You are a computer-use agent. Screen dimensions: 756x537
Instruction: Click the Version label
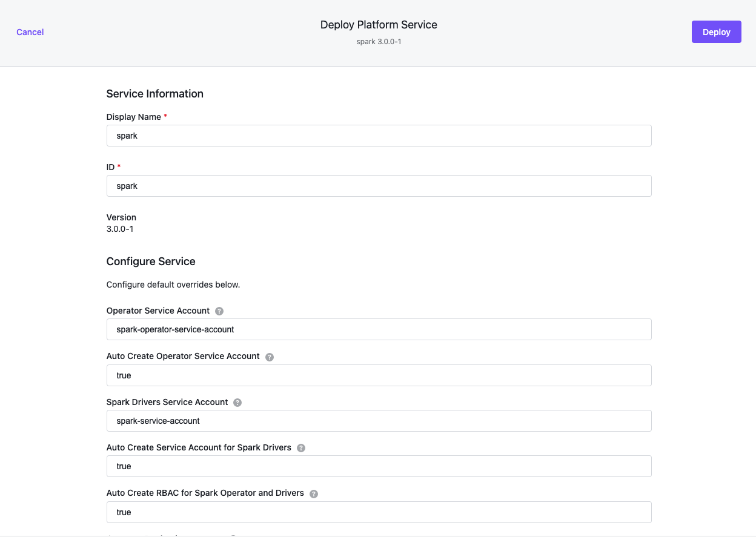(x=121, y=217)
